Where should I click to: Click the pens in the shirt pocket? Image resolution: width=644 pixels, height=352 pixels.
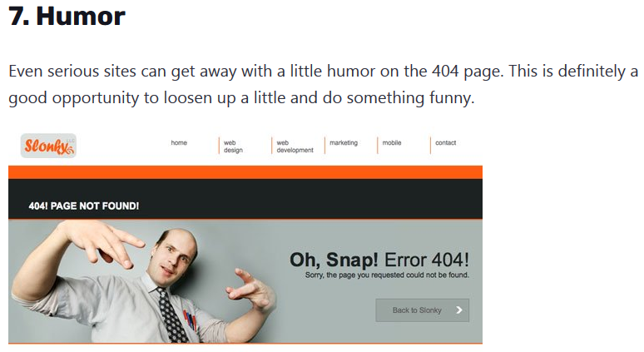[190, 320]
